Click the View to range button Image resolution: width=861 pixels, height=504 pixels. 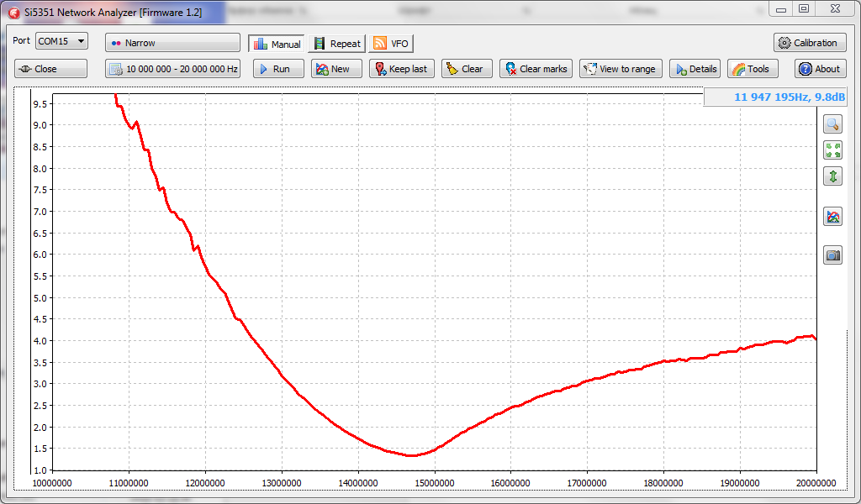[x=621, y=69]
